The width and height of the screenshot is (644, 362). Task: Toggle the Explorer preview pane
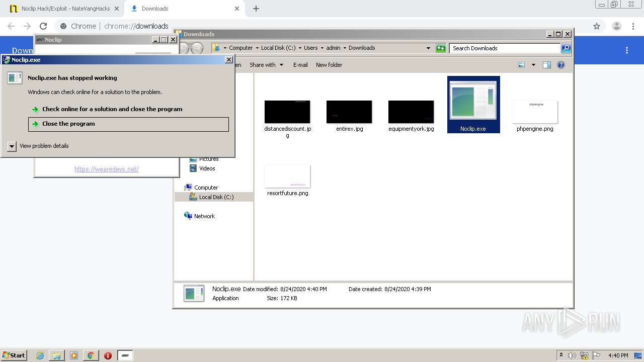547,65
